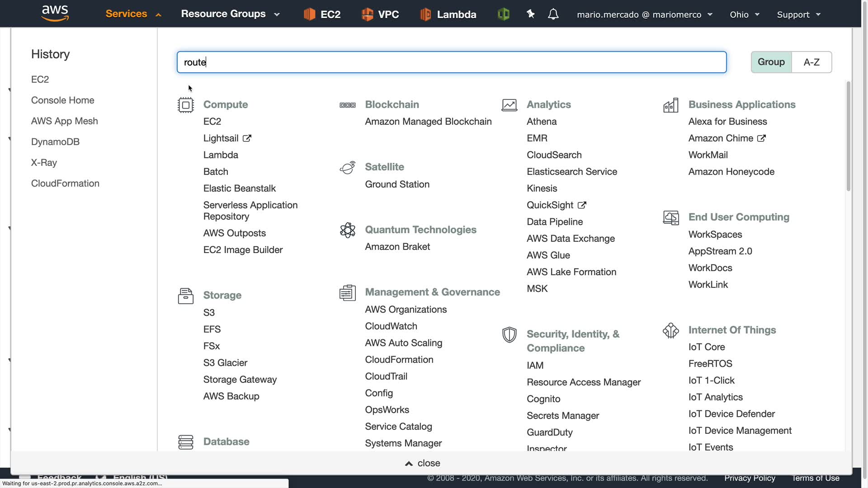The image size is (868, 488).
Task: Open the EC2 shortcut in top bar
Action: (322, 14)
